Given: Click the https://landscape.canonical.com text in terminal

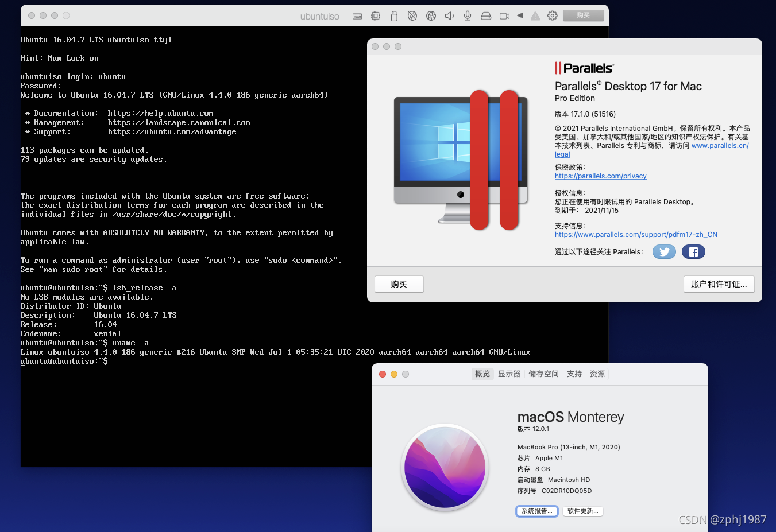Looking at the screenshot, I should (179, 123).
